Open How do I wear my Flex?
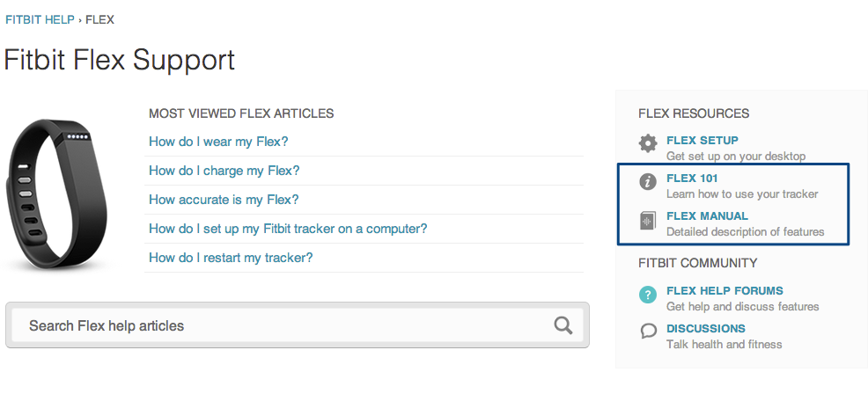Screen dimensions: 868x394 [x=218, y=142]
